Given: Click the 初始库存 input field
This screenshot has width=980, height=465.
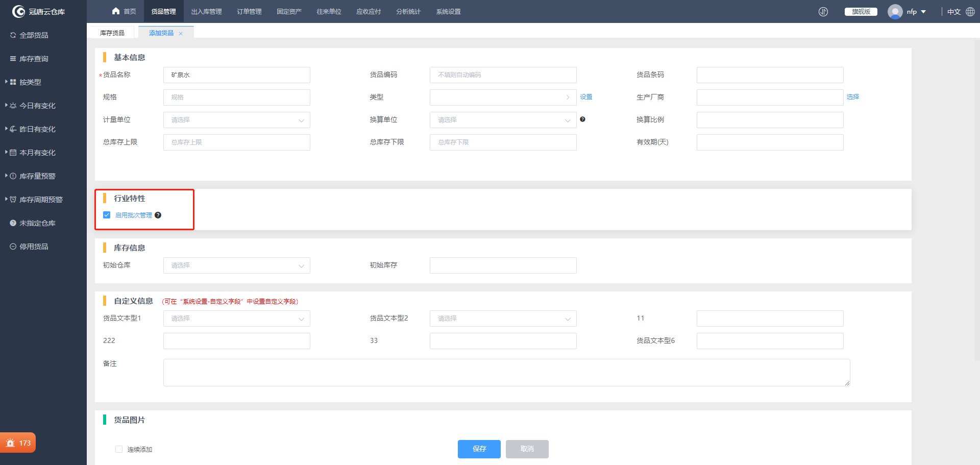Looking at the screenshot, I should (503, 265).
